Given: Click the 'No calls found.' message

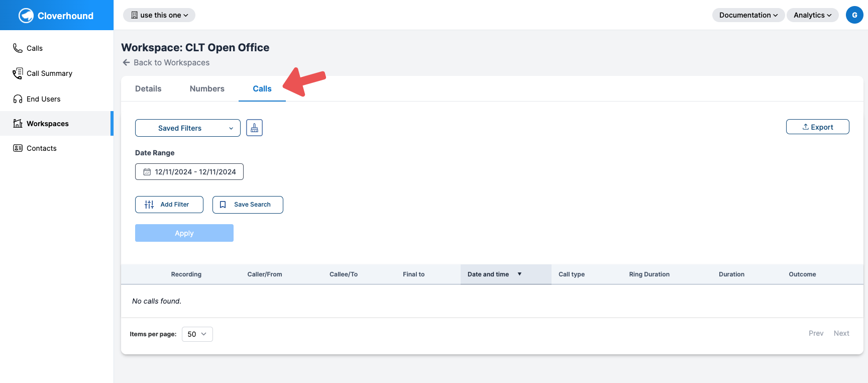Looking at the screenshot, I should click(157, 301).
